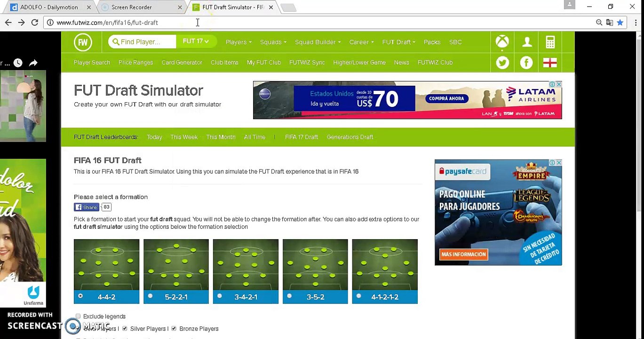Viewport: 644px width, 339px height.
Task: Close the LATAM Airlines banner ad
Action: pyautogui.click(x=558, y=84)
